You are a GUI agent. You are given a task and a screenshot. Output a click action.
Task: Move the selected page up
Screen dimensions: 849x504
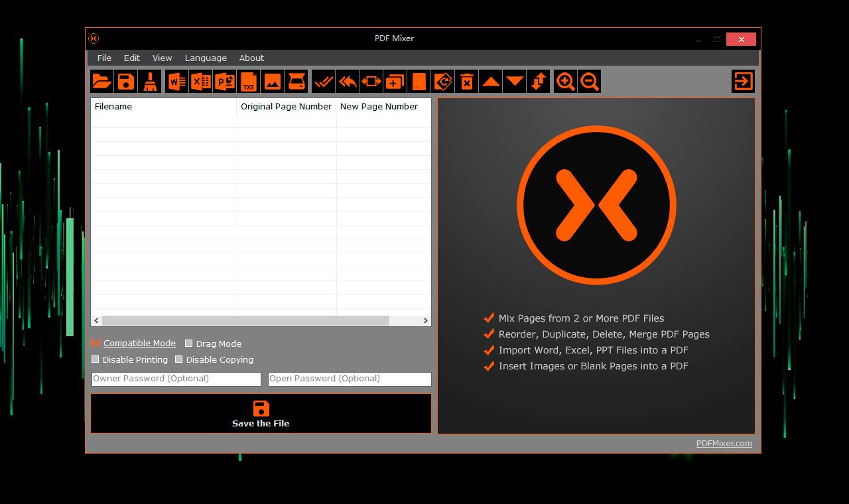pyautogui.click(x=490, y=81)
